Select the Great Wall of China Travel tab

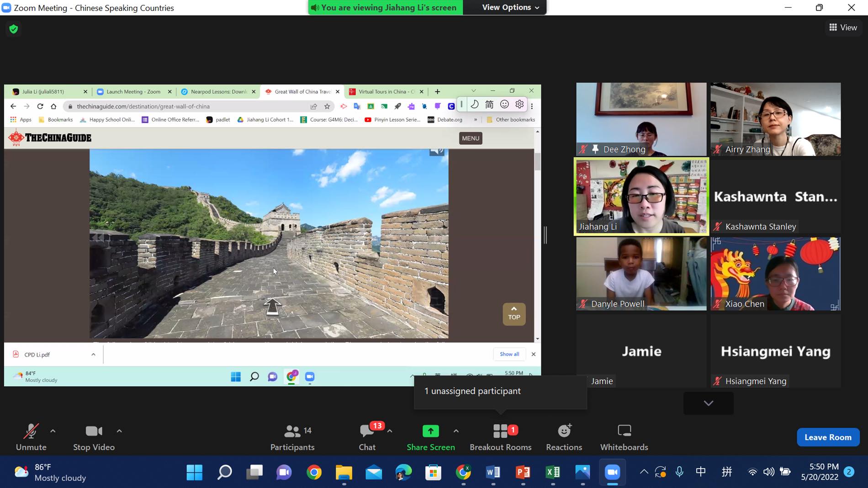point(302,91)
